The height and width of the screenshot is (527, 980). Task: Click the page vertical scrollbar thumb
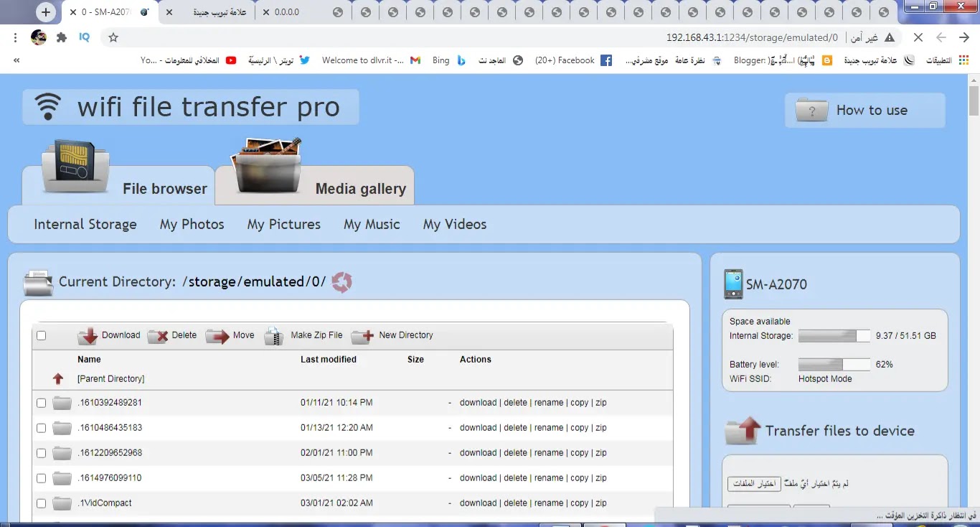pos(974,99)
